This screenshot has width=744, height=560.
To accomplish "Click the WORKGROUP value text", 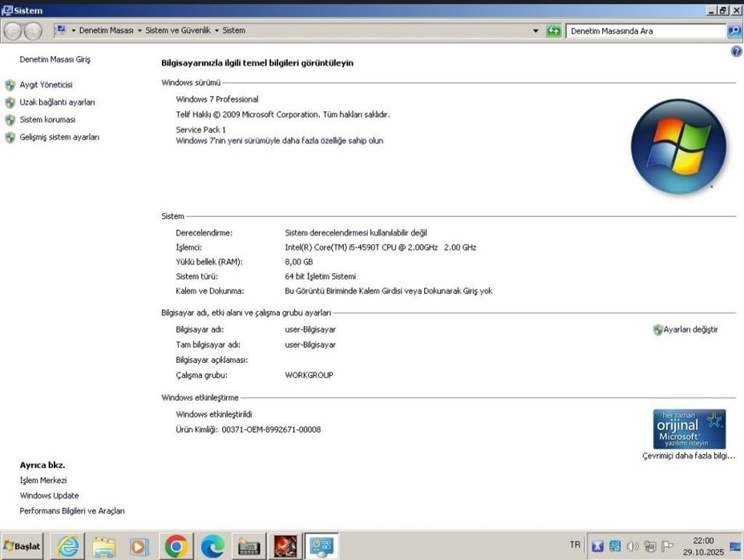I will tap(309, 375).
